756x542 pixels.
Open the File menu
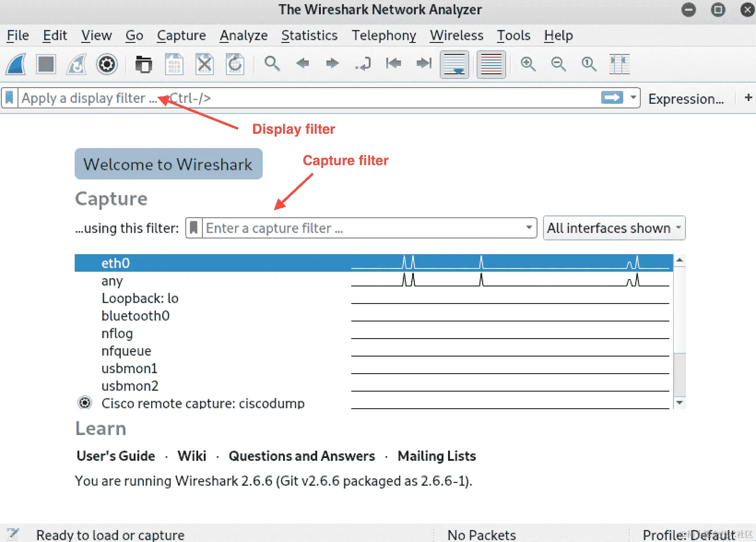point(18,36)
